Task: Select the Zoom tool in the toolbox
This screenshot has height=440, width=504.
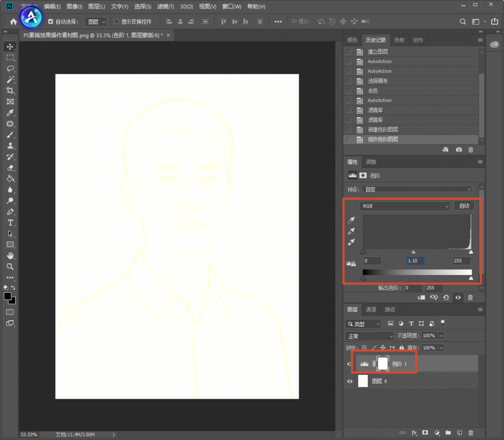Action: point(10,267)
